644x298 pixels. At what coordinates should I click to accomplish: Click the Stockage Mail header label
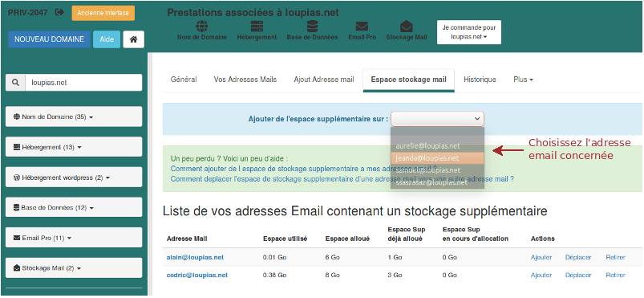406,37
